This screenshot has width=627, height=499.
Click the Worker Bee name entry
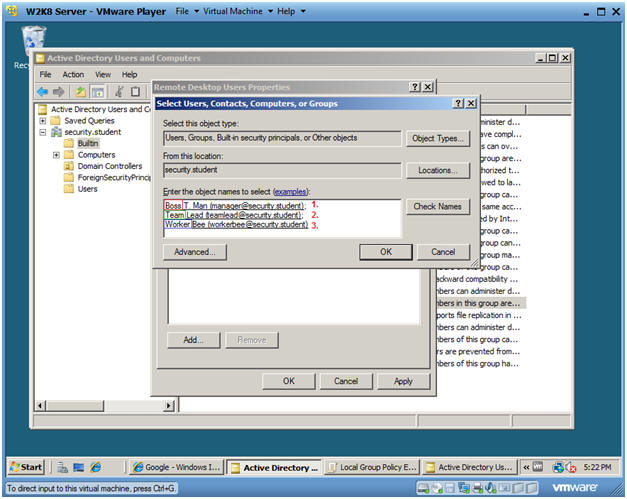(x=236, y=224)
